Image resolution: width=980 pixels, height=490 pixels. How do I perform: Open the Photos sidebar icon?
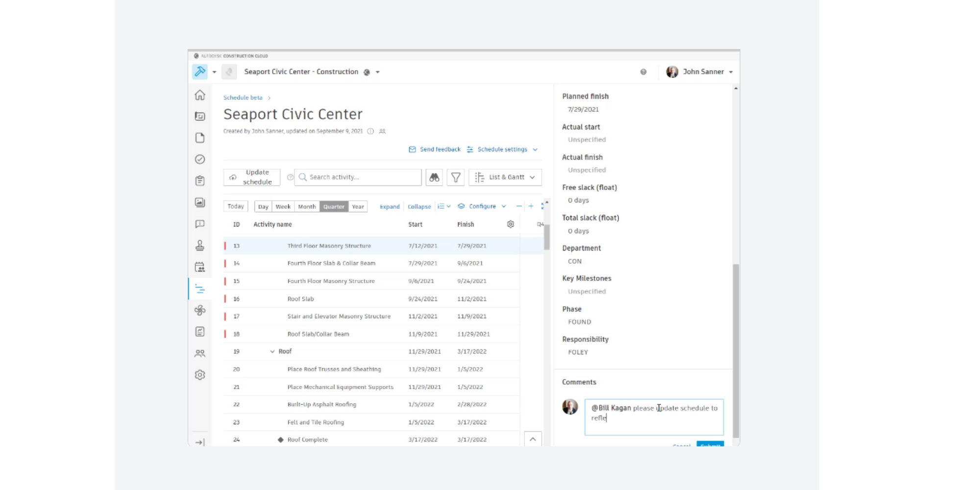point(200,202)
